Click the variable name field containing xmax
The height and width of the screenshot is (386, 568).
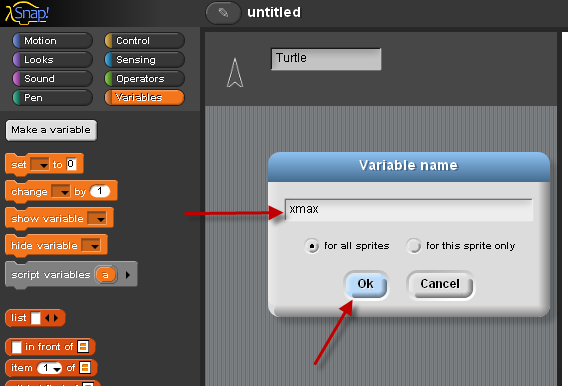[409, 210]
